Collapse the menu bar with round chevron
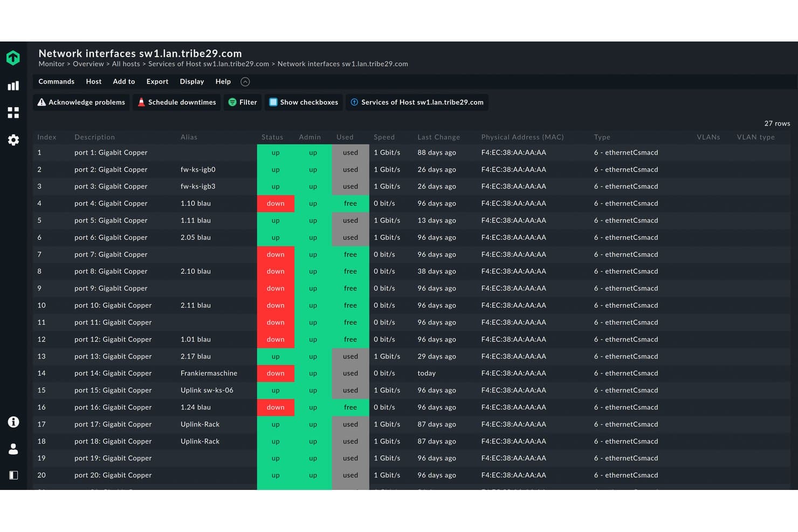This screenshot has height=532, width=798. (x=245, y=82)
